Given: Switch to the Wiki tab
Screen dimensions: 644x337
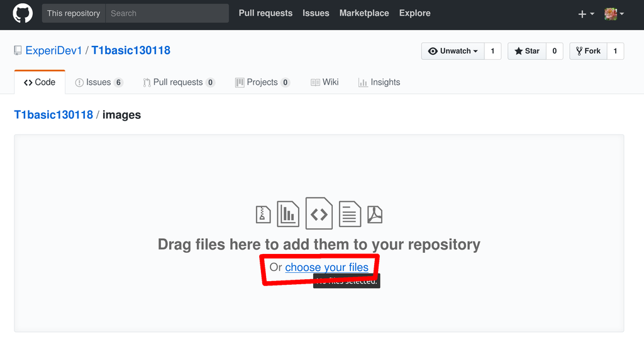Looking at the screenshot, I should click(x=325, y=82).
